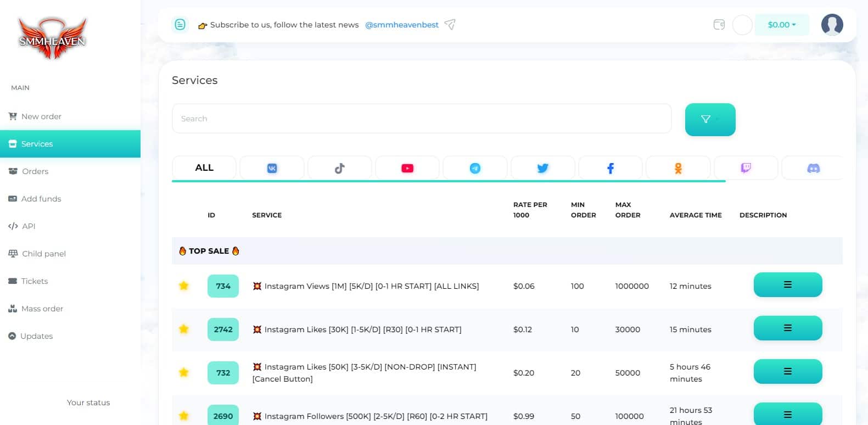Click the Services search field
The height and width of the screenshot is (425, 868).
coord(421,119)
